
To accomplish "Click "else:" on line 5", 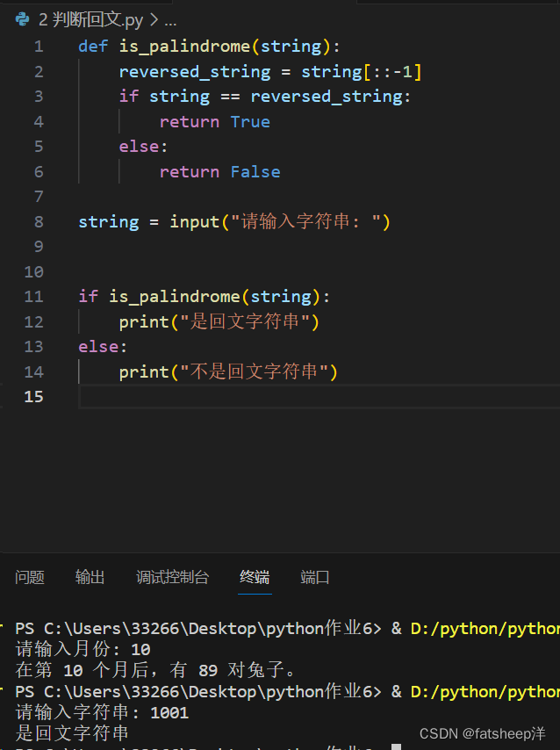I will click(x=143, y=147).
